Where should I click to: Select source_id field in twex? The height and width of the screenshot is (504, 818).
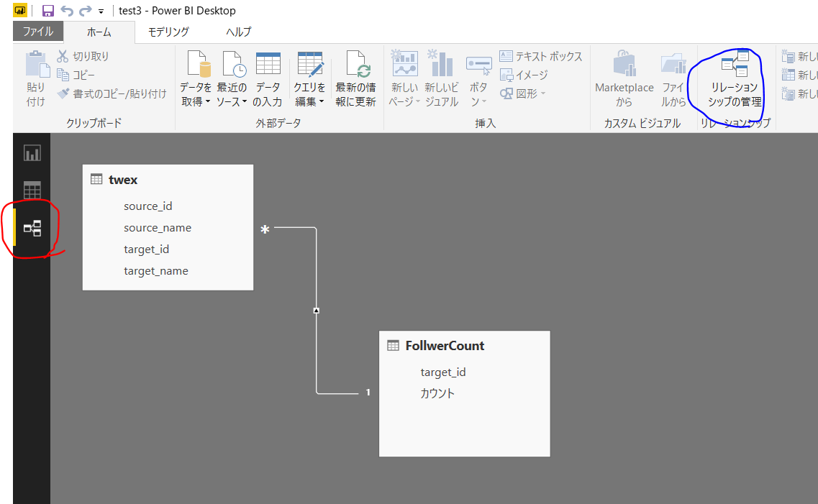click(147, 206)
